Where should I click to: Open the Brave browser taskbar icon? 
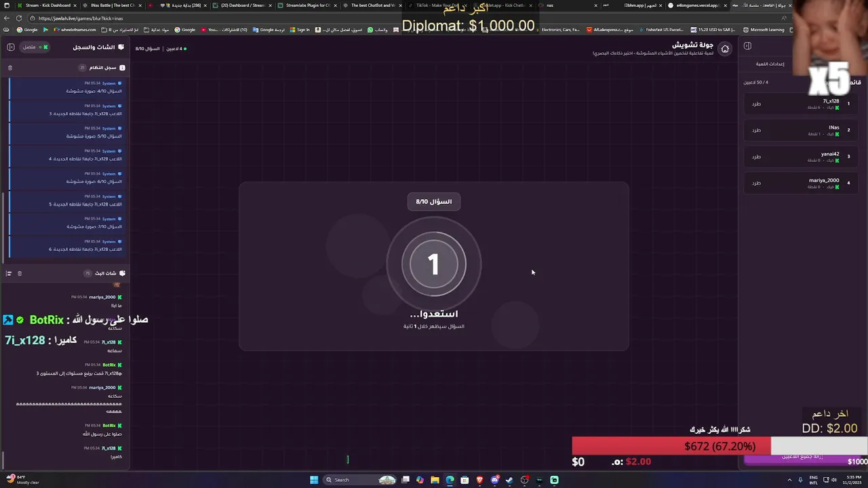coord(479,480)
